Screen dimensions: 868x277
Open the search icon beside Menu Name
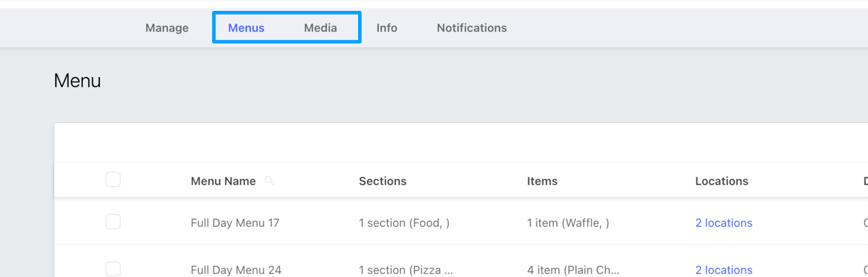click(269, 181)
